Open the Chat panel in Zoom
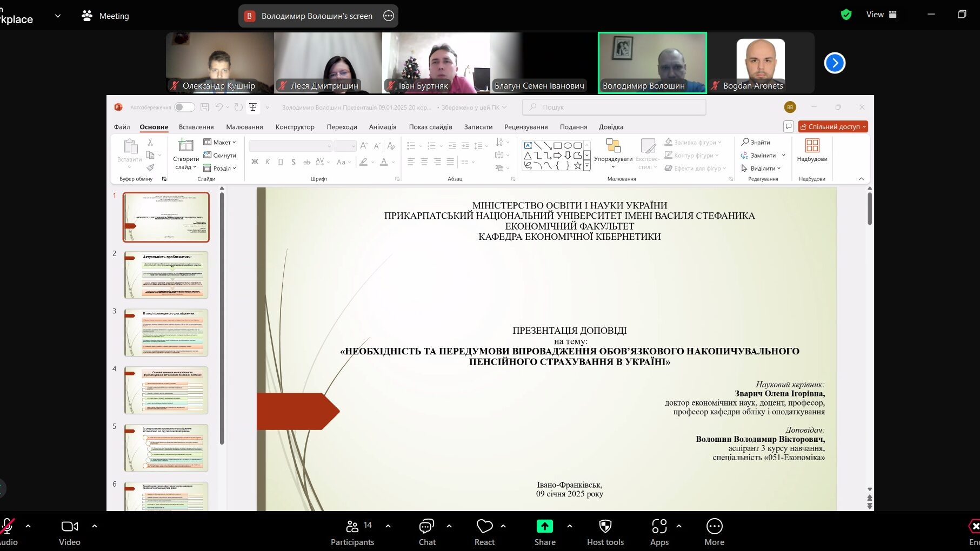 pos(426,527)
